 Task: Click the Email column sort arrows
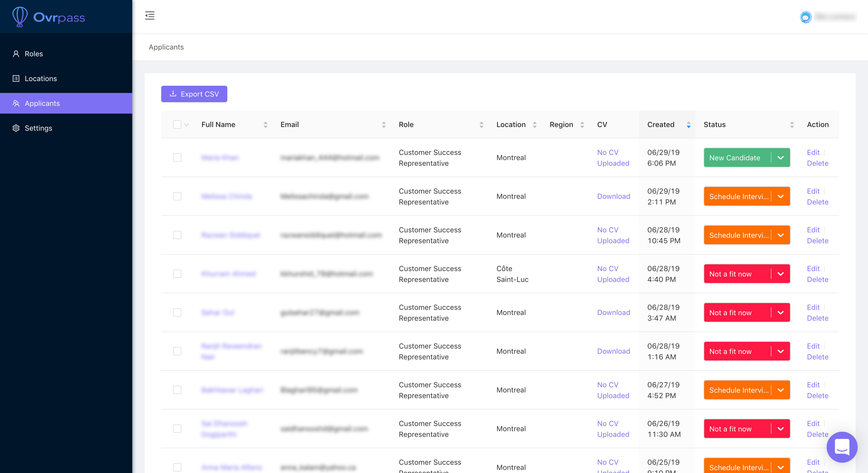click(383, 125)
